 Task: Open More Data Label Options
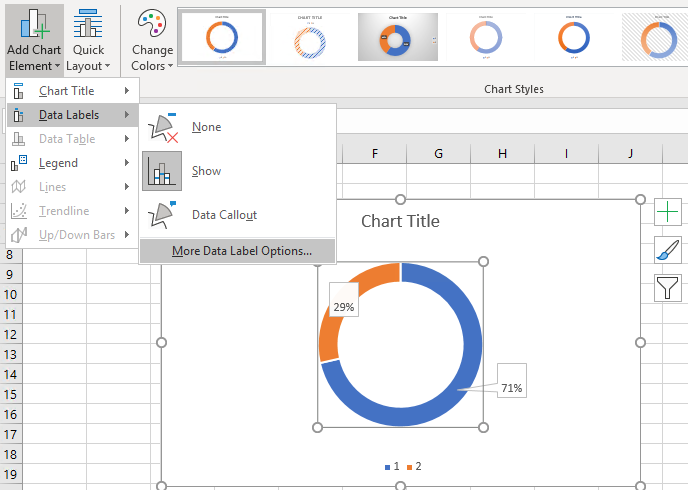(237, 251)
